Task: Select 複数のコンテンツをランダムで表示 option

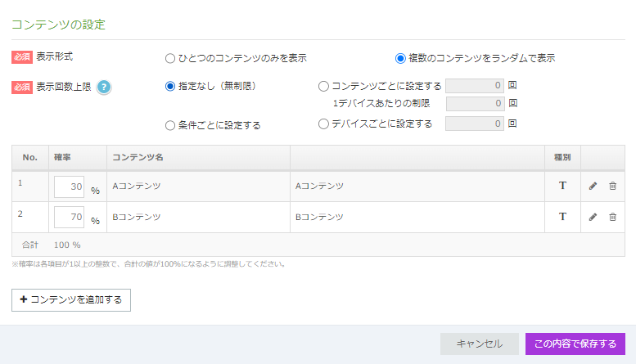Action: click(400, 58)
